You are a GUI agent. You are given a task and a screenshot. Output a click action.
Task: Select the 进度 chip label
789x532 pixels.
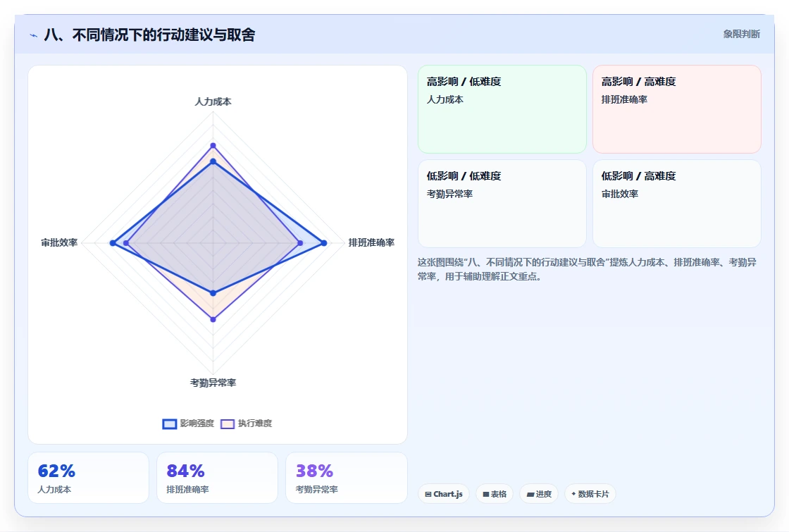543,494
